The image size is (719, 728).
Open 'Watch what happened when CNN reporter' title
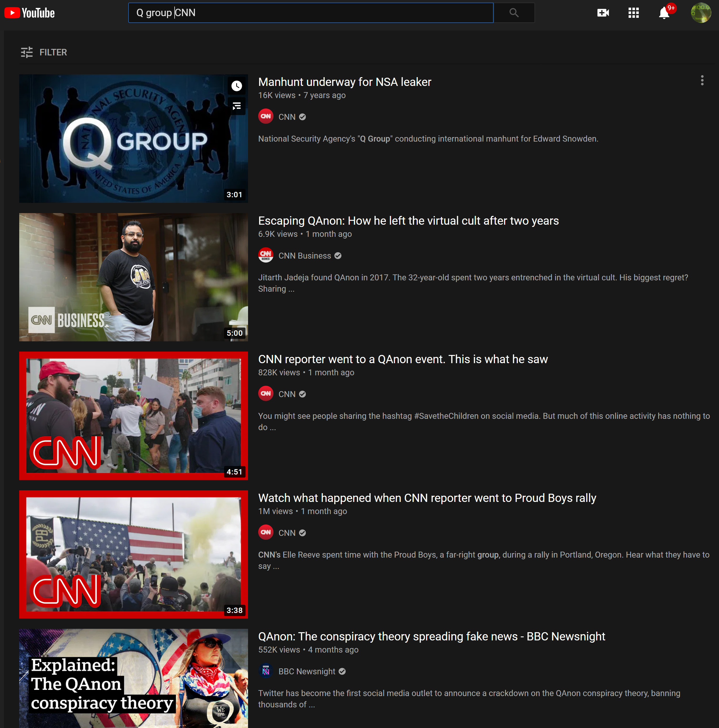pyautogui.click(x=427, y=498)
